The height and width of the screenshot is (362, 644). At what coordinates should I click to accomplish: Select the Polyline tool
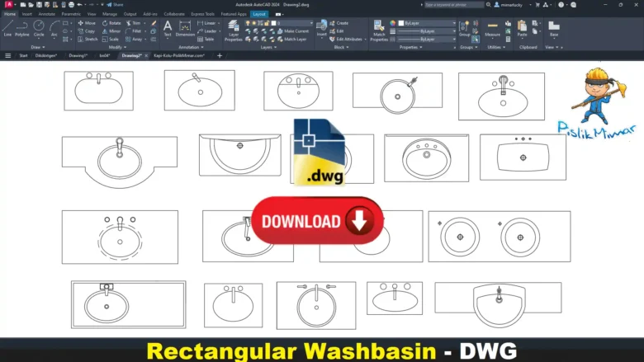pyautogui.click(x=21, y=28)
